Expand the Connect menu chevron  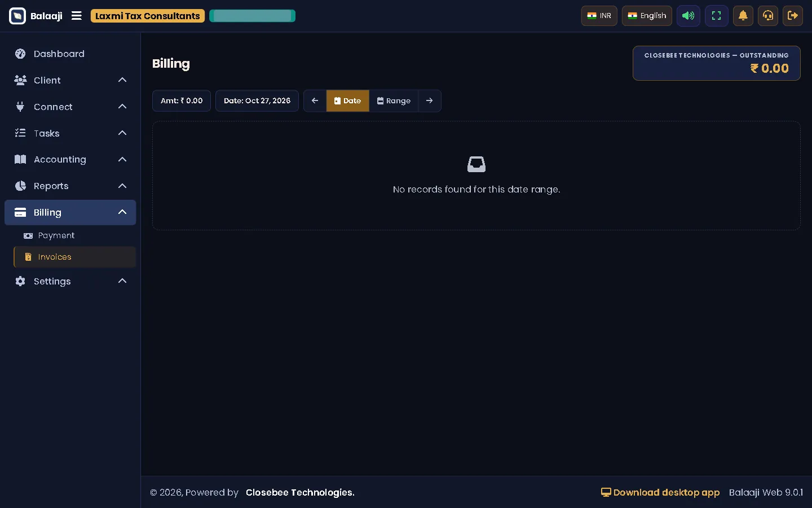[x=122, y=107]
